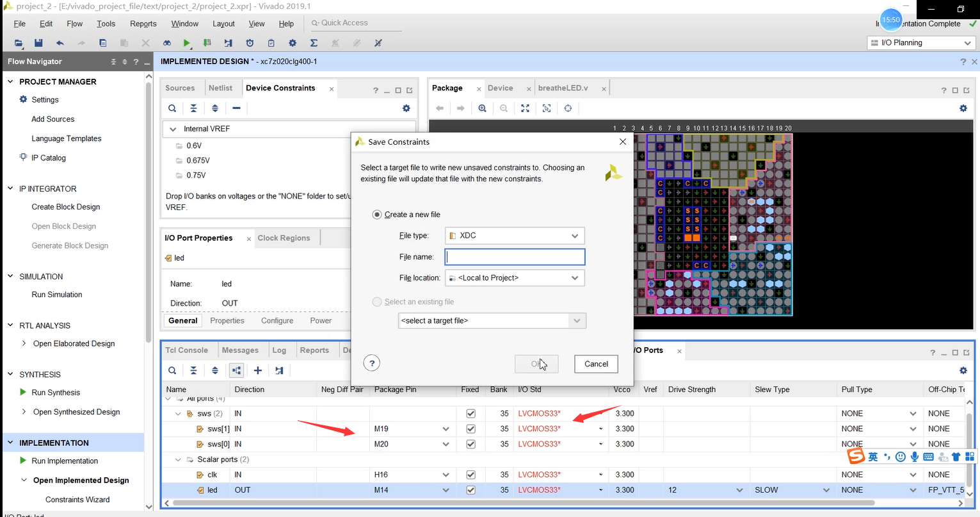Viewport: 980px width, 517px height.
Task: Click Add Sources in Project Manager
Action: (53, 119)
